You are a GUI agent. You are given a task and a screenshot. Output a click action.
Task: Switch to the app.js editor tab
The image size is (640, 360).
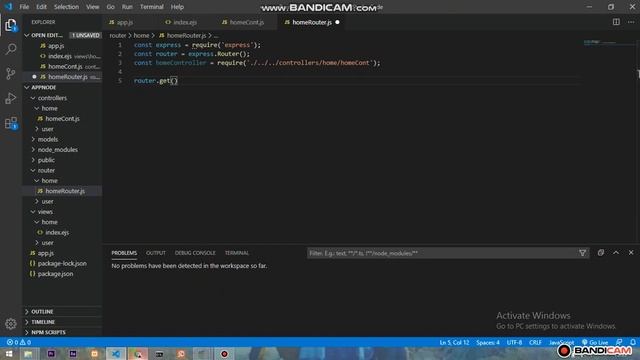(124, 22)
